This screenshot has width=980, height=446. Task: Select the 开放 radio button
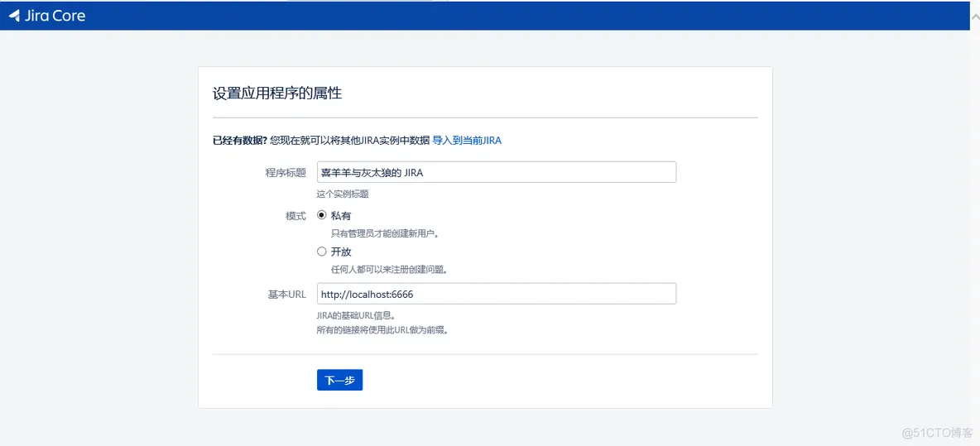[322, 252]
